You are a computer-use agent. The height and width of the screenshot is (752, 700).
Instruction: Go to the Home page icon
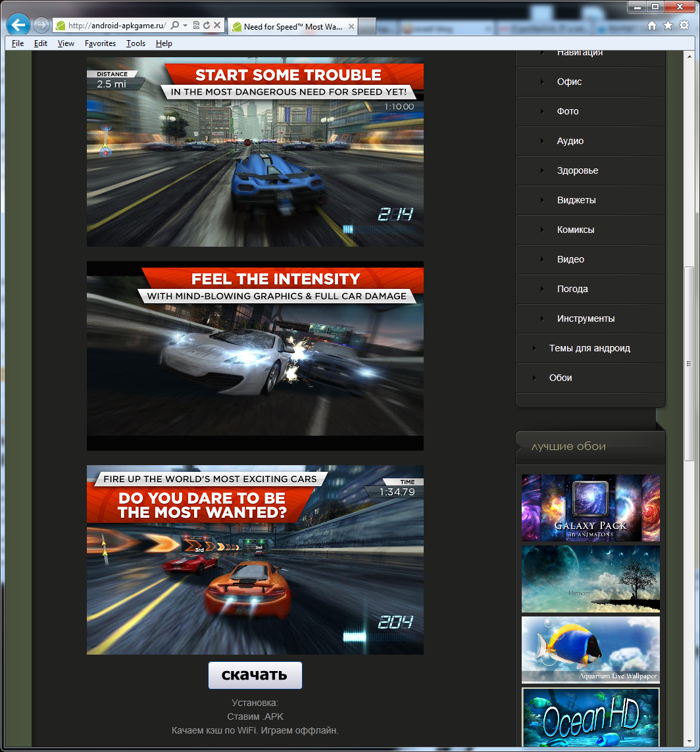[x=651, y=26]
